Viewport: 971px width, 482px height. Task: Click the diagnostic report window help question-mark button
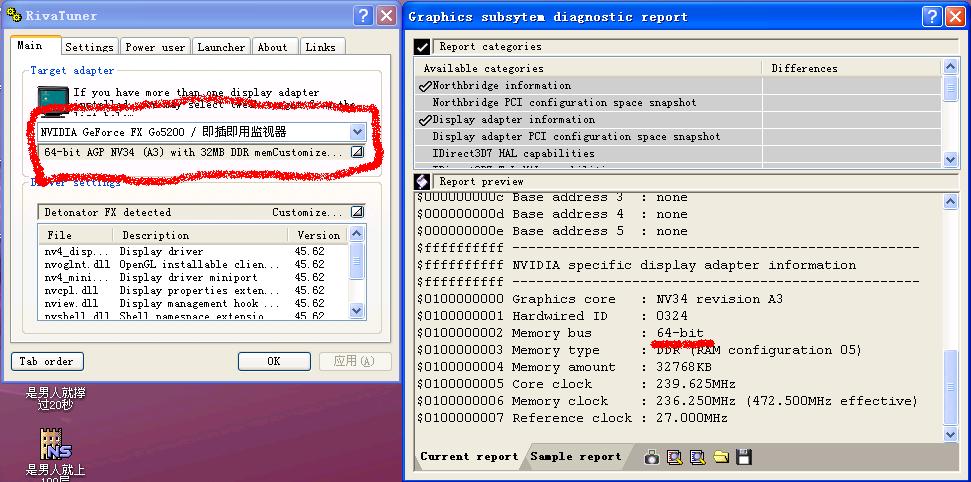pyautogui.click(x=932, y=17)
